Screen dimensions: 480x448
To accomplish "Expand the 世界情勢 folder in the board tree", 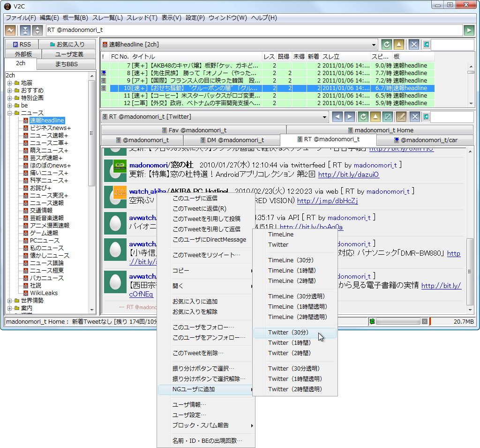I will pyautogui.click(x=9, y=301).
